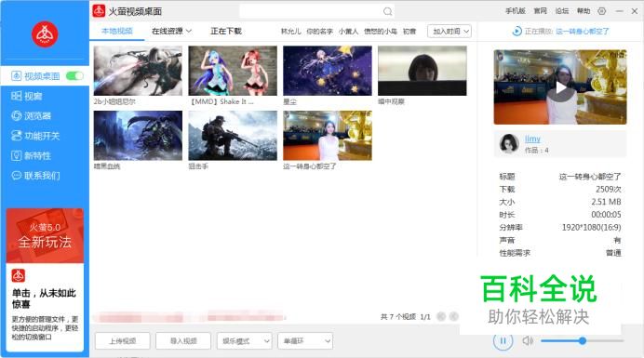The width and height of the screenshot is (644, 358).
Task: Click the 00:00:05 duration value
Action: coord(606,215)
